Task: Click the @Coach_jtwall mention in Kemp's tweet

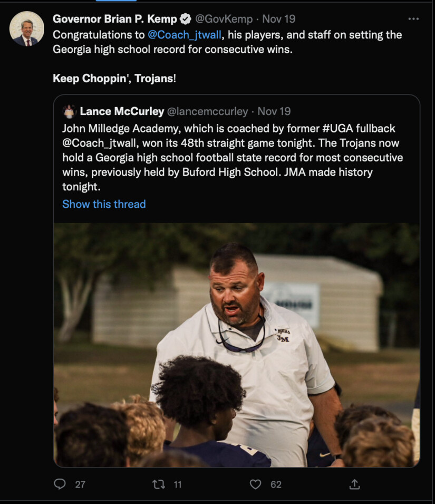Action: tap(181, 35)
